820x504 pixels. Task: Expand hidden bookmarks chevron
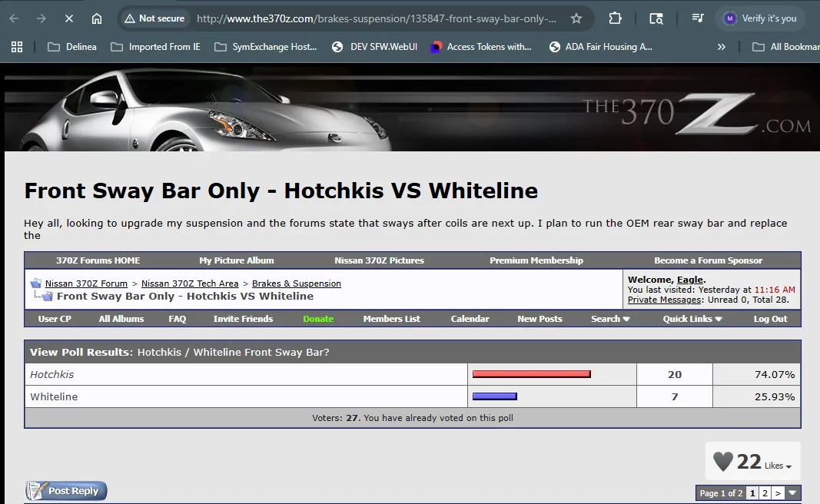tap(722, 47)
